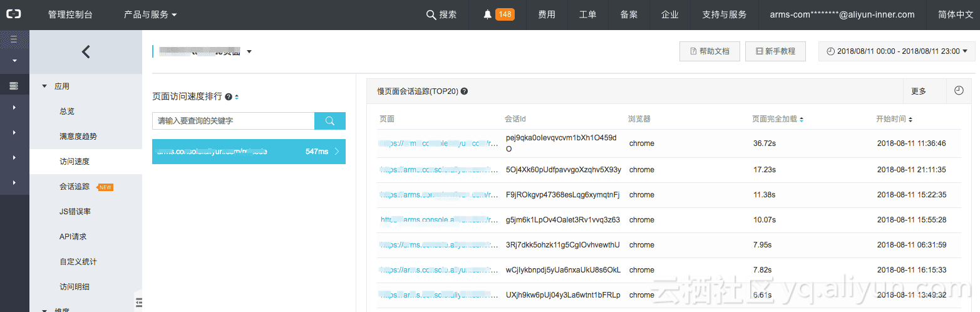The image size is (980, 312).
Task: Select 满意度趋势 in sidebar
Action: click(78, 137)
